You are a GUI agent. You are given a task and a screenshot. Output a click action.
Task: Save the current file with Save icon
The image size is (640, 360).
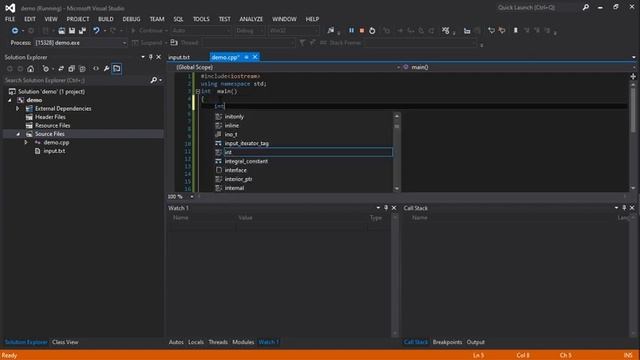(72, 31)
